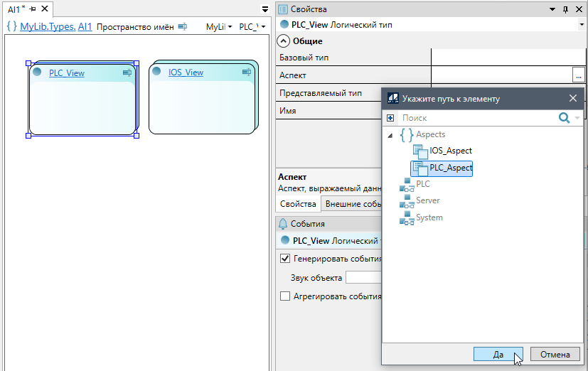588x371 pixels.
Task: Click the pin icon on AI1 tab
Action: (33, 9)
